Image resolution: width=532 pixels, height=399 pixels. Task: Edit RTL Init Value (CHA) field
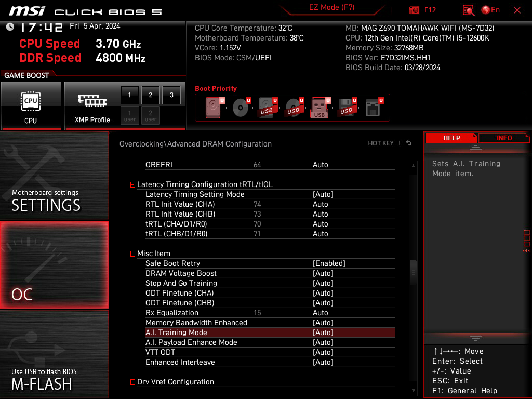pyautogui.click(x=320, y=204)
